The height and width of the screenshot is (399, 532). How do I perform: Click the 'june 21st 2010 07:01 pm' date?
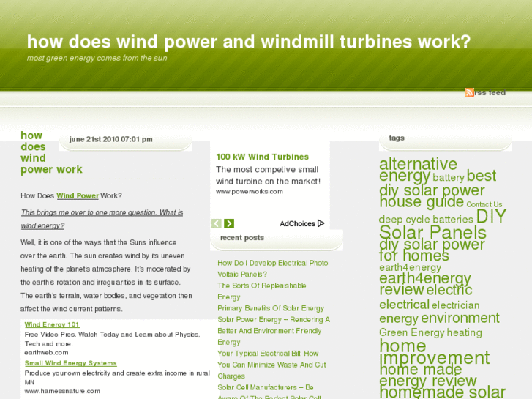[x=111, y=139]
